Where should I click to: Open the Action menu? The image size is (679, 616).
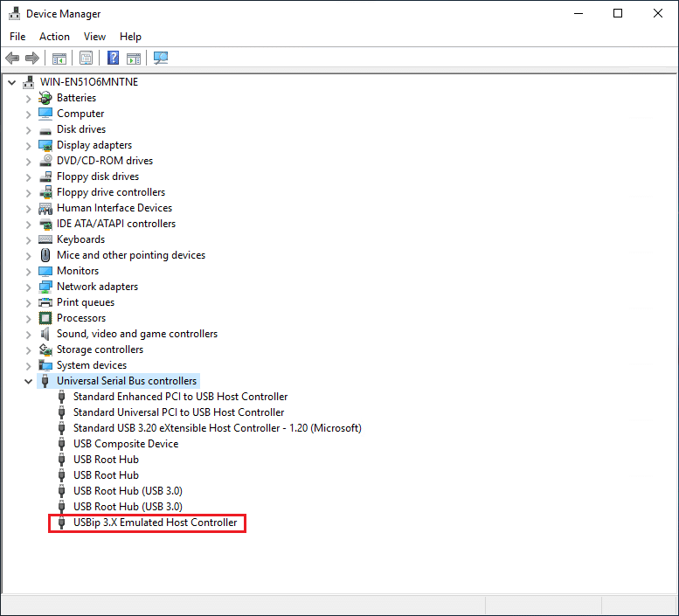pos(54,37)
